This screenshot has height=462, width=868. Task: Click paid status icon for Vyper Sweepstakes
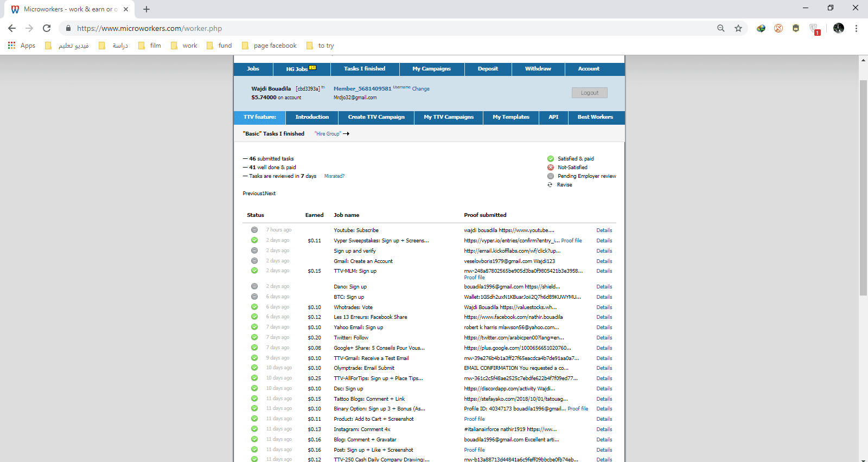pos(254,240)
